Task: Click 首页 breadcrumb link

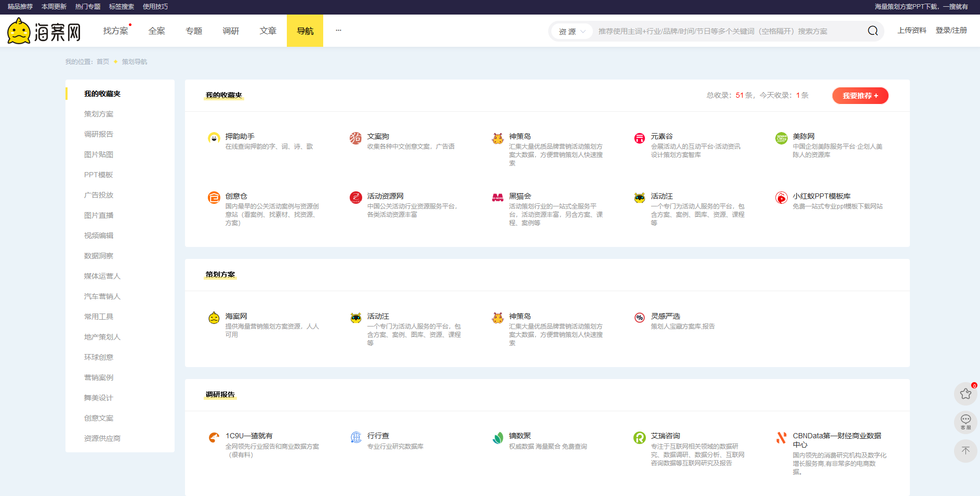Action: (x=103, y=62)
